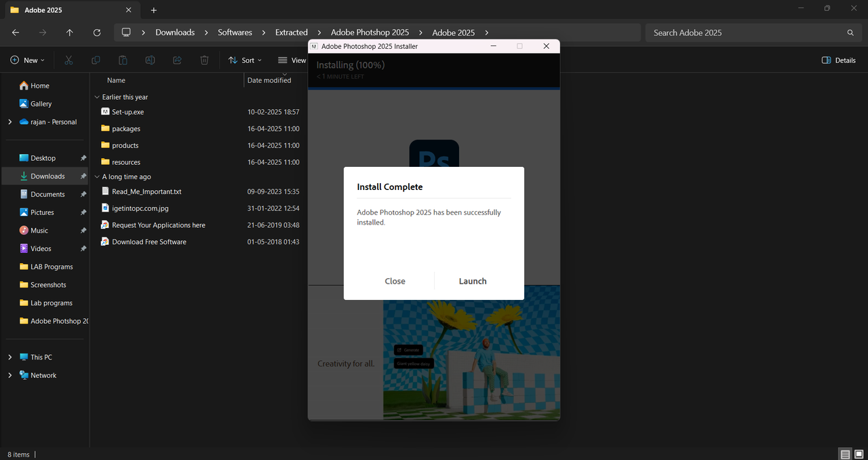Click the Refresh icon in File Explorer
The image size is (868, 460).
(x=97, y=33)
